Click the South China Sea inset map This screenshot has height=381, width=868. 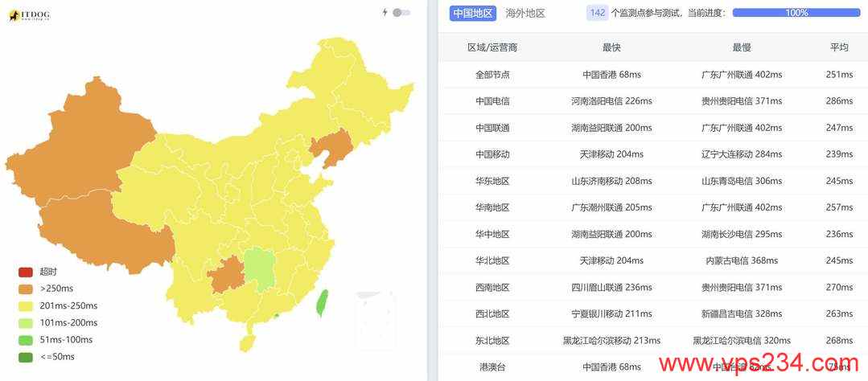coord(374,320)
